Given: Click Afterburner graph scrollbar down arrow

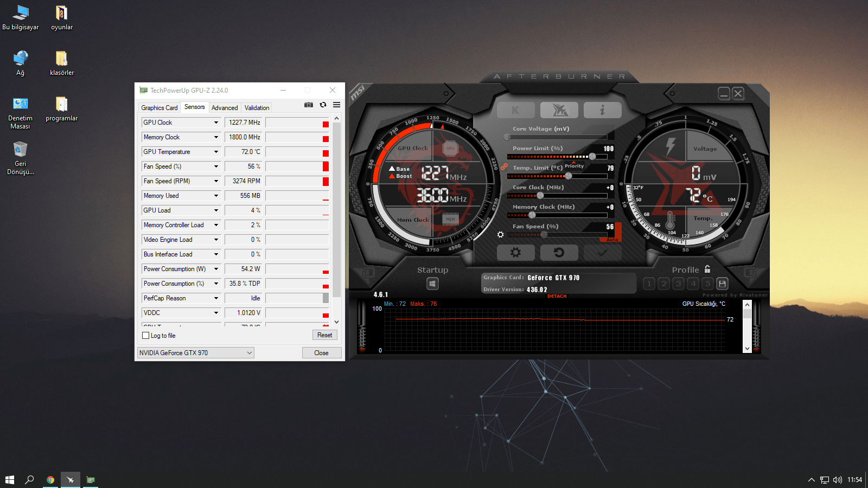Looking at the screenshot, I should pyautogui.click(x=748, y=349).
